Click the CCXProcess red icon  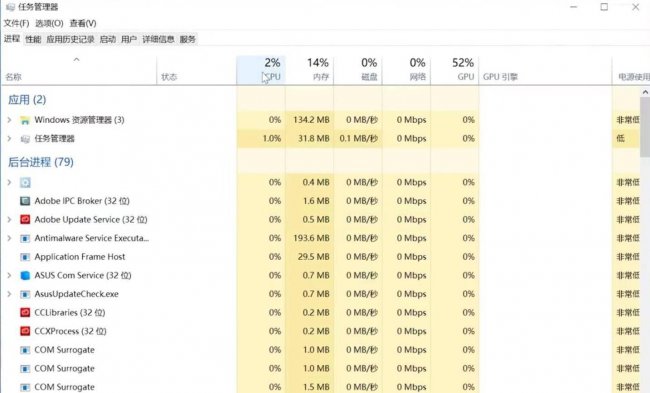coord(25,331)
